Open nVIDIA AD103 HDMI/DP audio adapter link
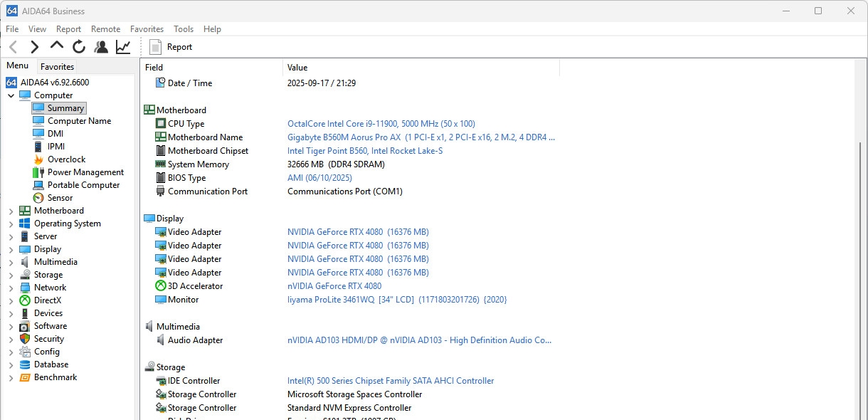This screenshot has height=420, width=868. [420, 340]
